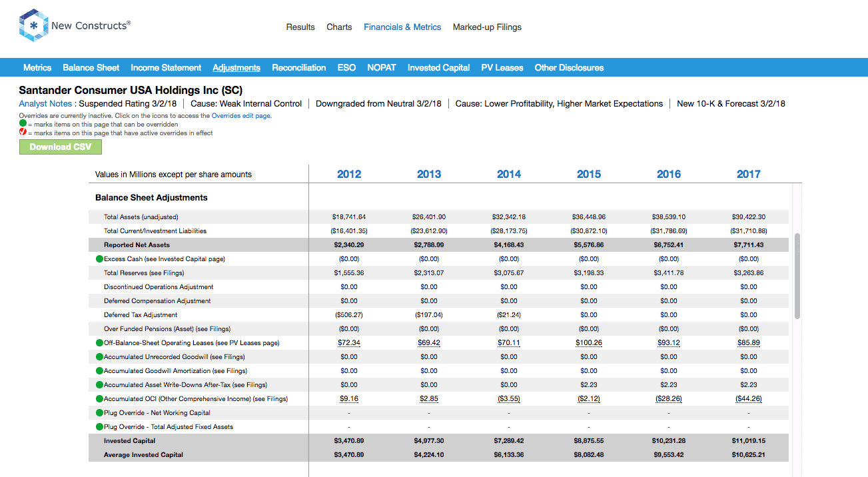
Task: Click the Download CSV button
Action: [60, 147]
